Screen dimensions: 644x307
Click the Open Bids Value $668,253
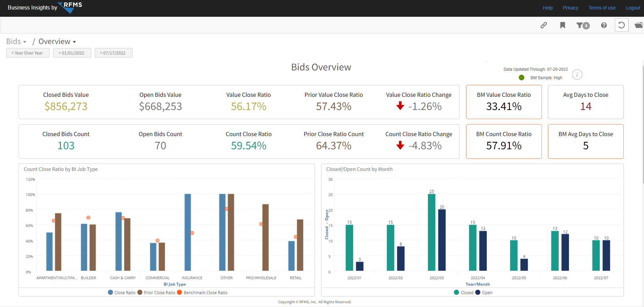pyautogui.click(x=160, y=106)
